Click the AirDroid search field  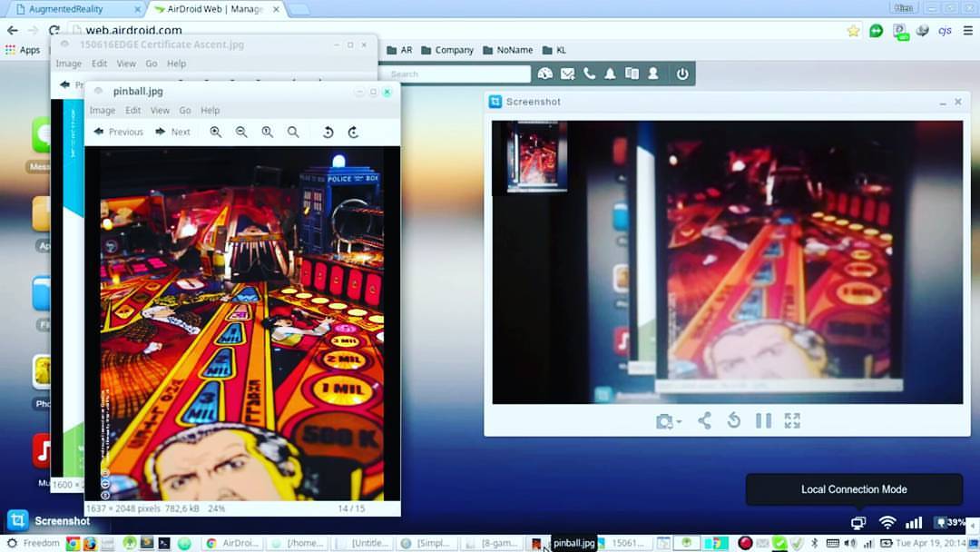(457, 74)
